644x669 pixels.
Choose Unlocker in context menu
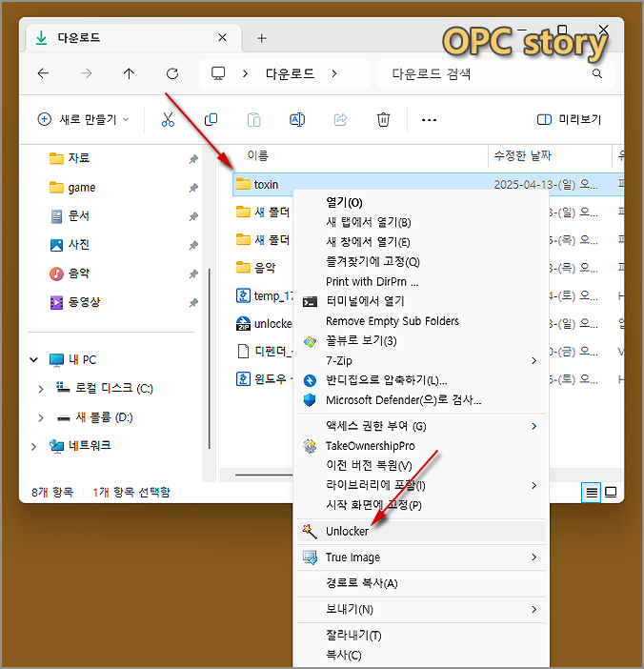point(421,531)
